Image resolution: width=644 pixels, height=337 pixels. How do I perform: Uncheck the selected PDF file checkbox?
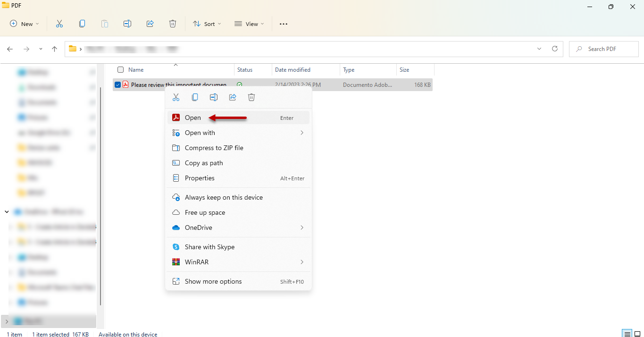(118, 85)
